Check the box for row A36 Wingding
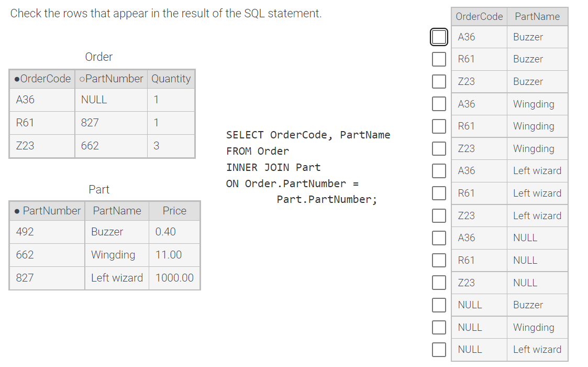The height and width of the screenshot is (367, 588). (x=439, y=104)
